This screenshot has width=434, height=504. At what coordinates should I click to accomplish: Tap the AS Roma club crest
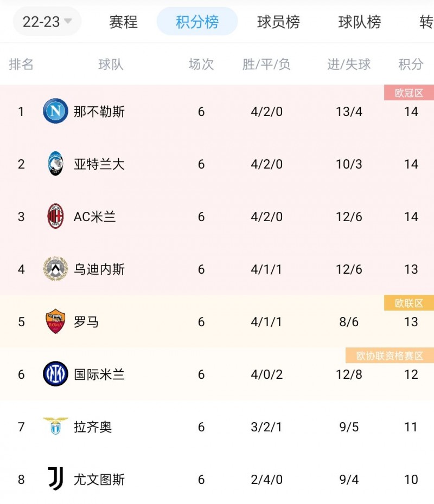coord(55,322)
